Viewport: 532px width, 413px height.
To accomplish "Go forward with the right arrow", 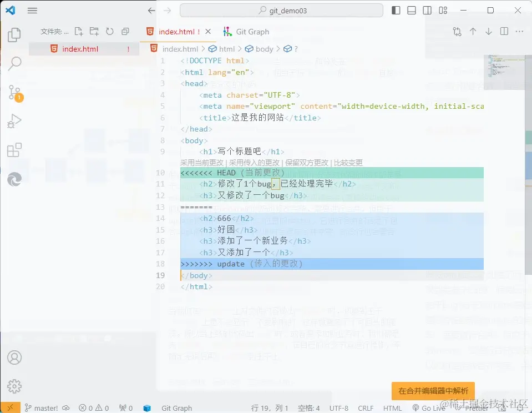I will 168,11.
